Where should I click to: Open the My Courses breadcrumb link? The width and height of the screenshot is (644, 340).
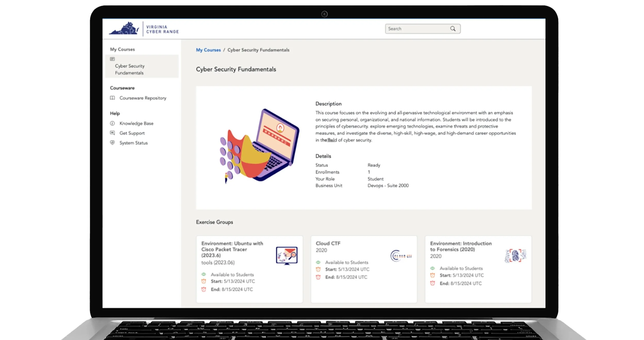[x=208, y=50]
